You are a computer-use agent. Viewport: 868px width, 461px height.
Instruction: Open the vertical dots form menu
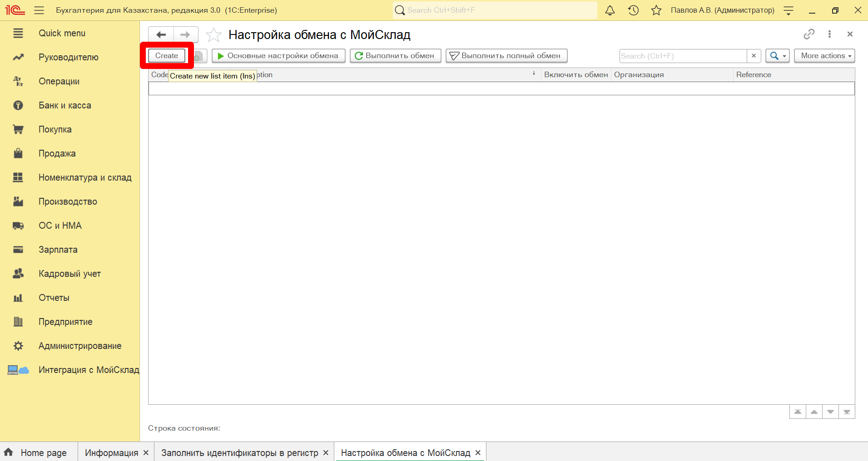pos(829,34)
